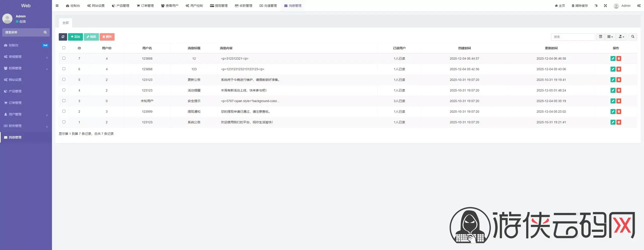644x250 pixels.
Task: Click the refresh table icon button
Action: click(63, 37)
